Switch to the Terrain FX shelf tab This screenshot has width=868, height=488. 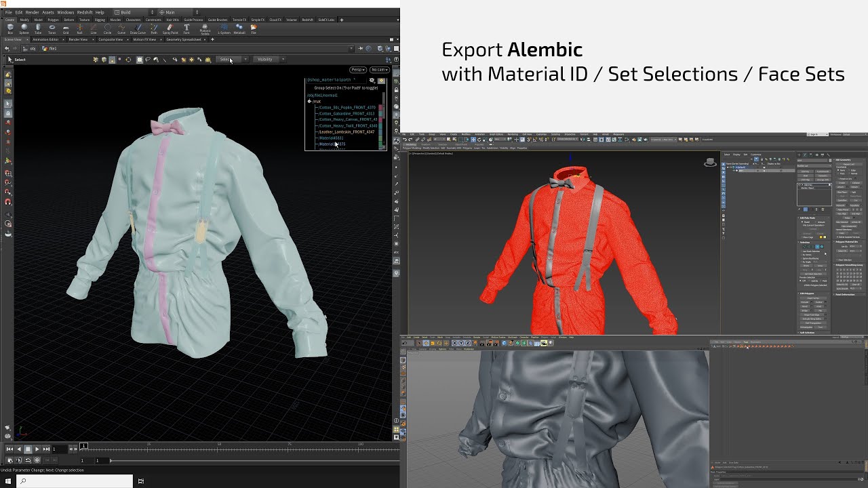click(239, 20)
